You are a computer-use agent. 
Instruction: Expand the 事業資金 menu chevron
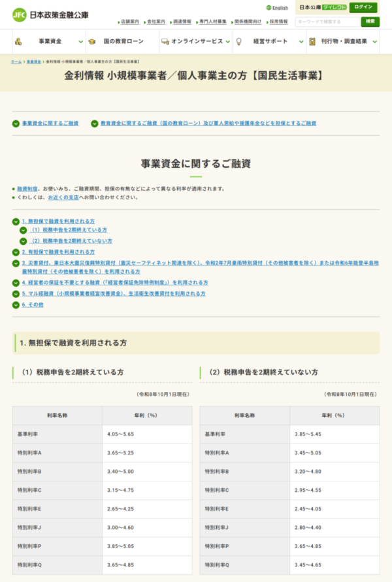80,42
